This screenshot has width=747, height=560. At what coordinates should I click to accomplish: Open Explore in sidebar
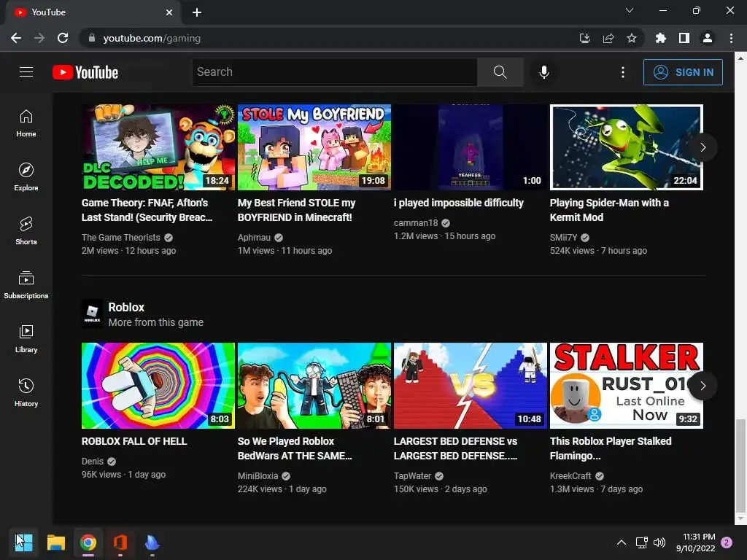click(x=26, y=177)
